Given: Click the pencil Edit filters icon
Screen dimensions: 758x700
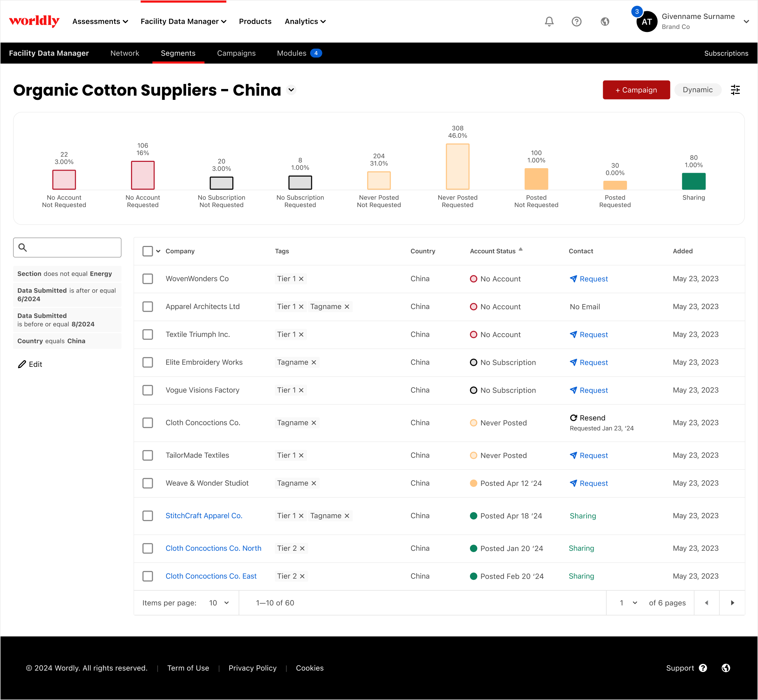Looking at the screenshot, I should point(22,364).
